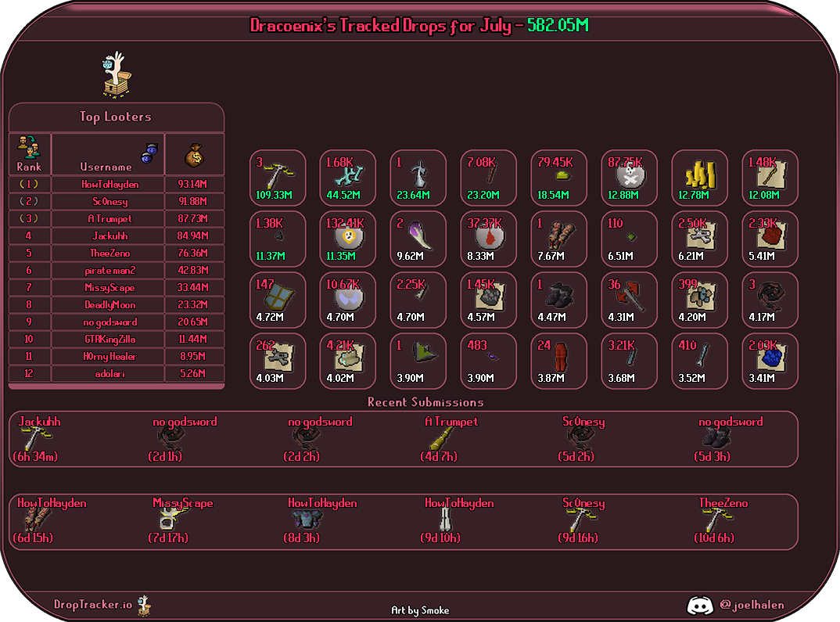Click the Discord logo beside @joelhalen
Image resolution: width=840 pixels, height=622 pixels.
[x=700, y=605]
